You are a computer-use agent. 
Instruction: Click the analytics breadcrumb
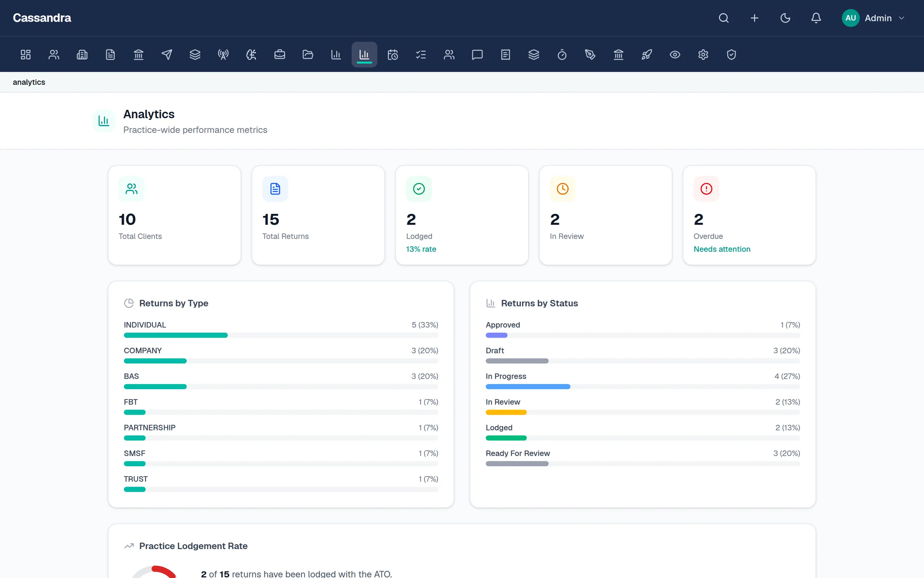29,82
